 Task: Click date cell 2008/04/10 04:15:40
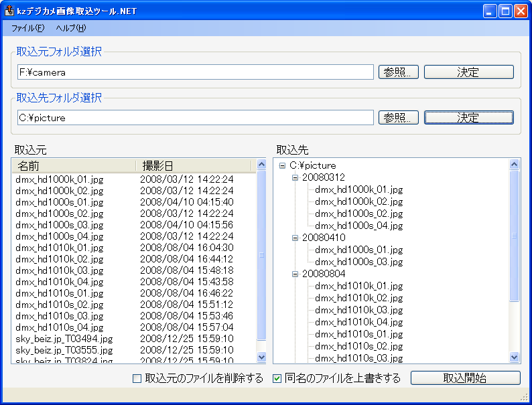click(x=187, y=202)
